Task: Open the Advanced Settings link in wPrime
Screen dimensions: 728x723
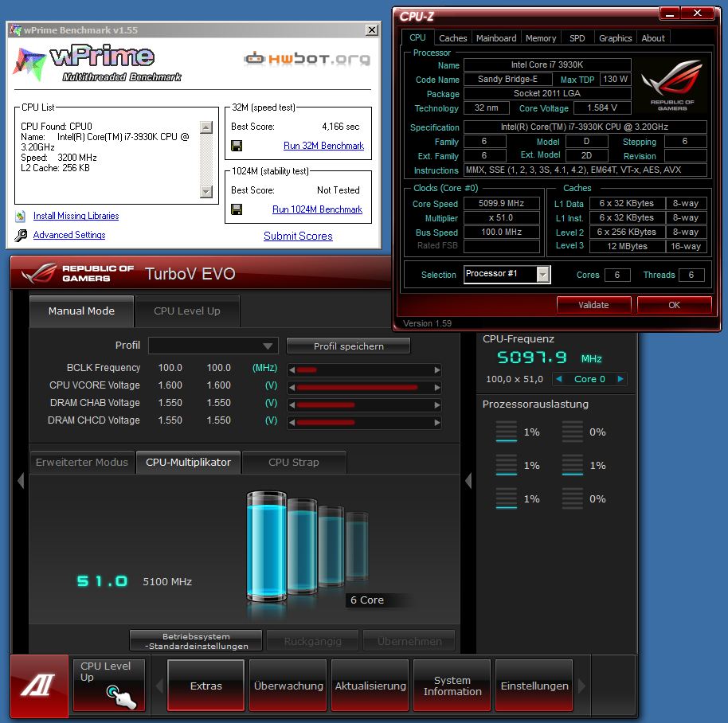Action: coord(69,235)
